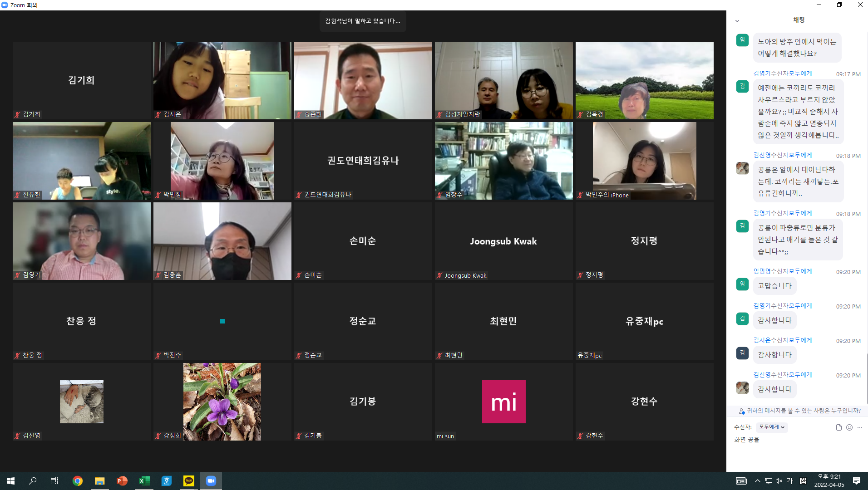Click the chat bubble starting with 노아의 방주
Screen dimensions: 868x490
(x=797, y=48)
